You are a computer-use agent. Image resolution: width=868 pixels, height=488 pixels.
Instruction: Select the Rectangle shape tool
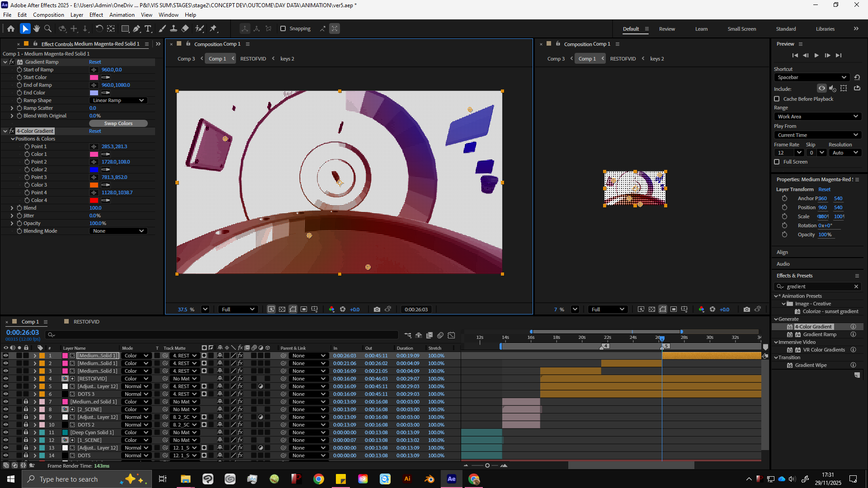click(125, 28)
